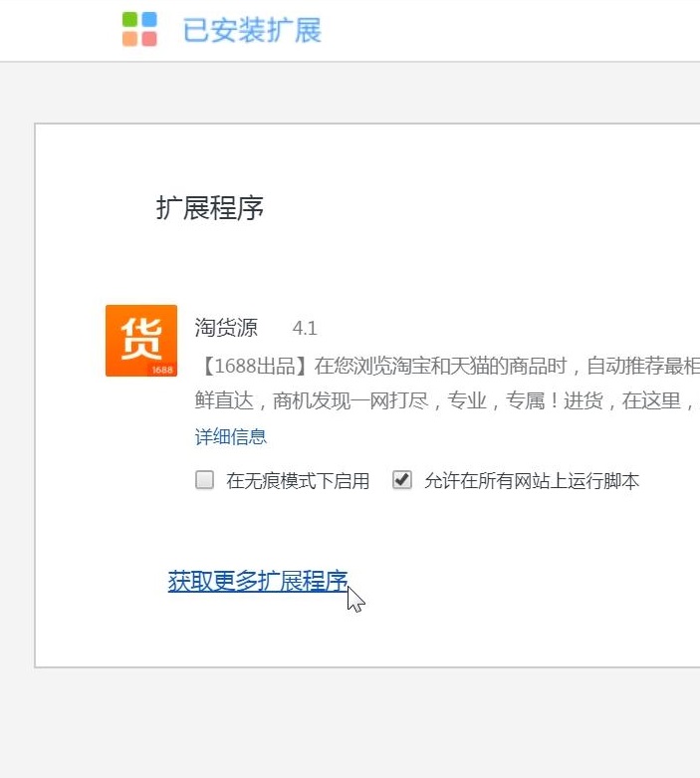Enable 在无痕模式下启用 checkbox

[x=204, y=480]
